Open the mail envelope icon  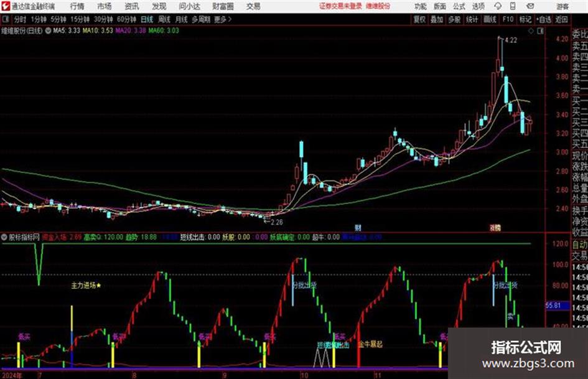pos(530,6)
